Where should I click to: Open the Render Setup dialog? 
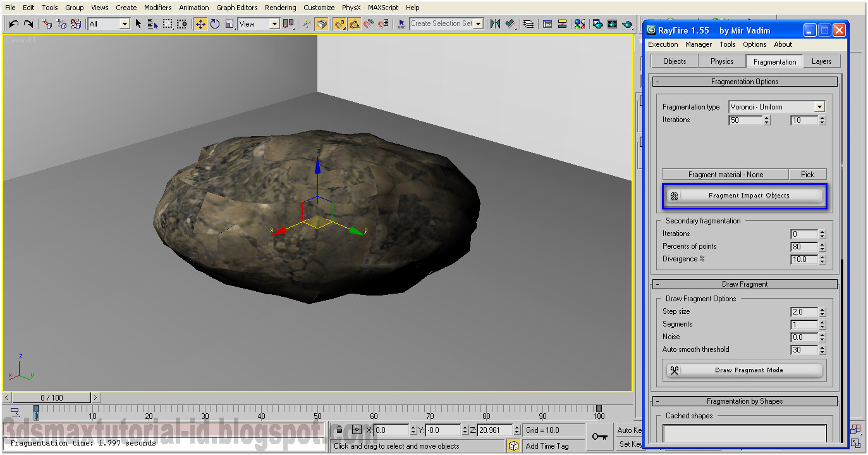coord(597,23)
